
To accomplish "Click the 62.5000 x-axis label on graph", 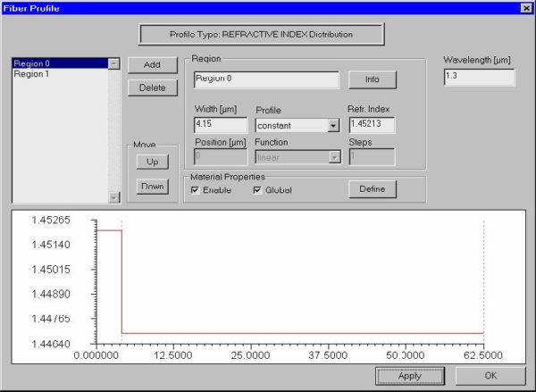I will (483, 355).
